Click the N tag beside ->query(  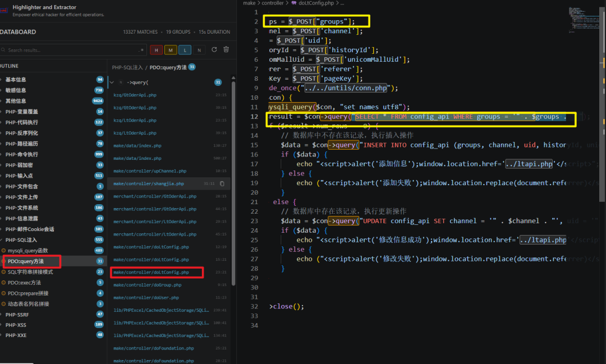pyautogui.click(x=121, y=82)
